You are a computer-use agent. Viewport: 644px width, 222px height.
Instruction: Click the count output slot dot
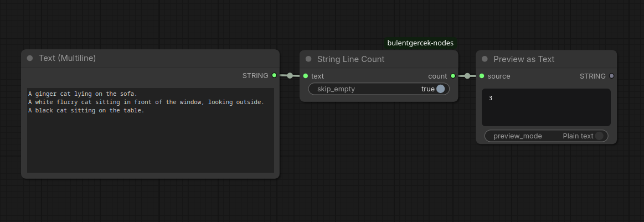pos(452,76)
